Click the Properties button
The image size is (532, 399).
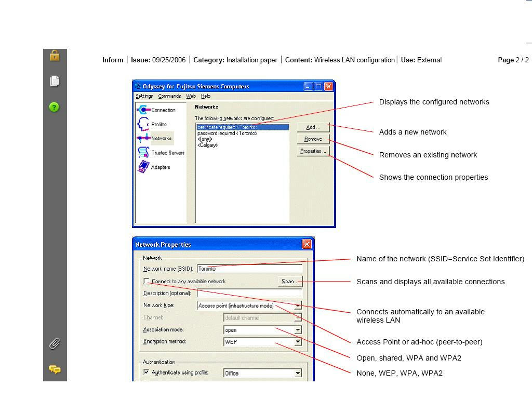point(313,151)
